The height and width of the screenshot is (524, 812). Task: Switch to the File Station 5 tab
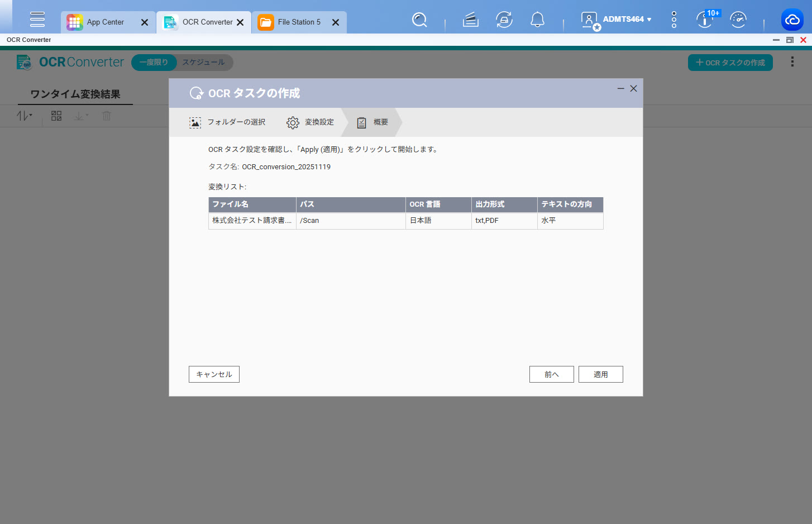299,22
